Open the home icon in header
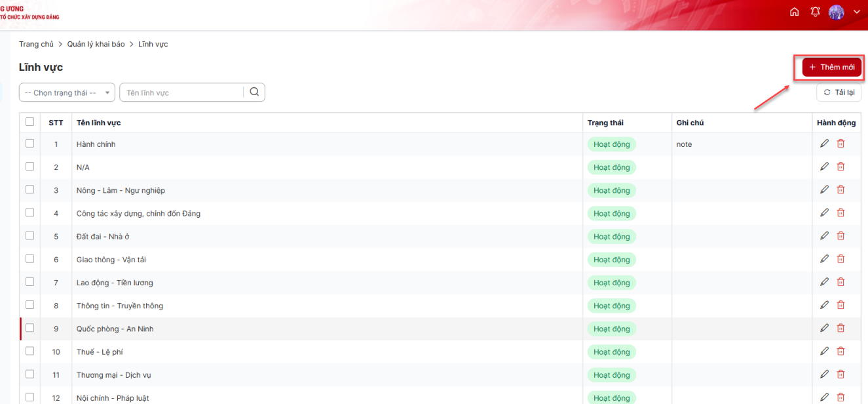 point(794,12)
